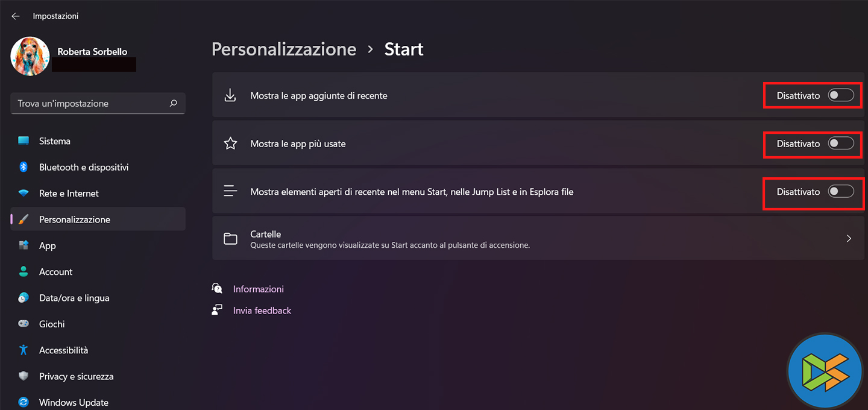
Task: Click the Invia feedback link
Action: pyautogui.click(x=262, y=311)
